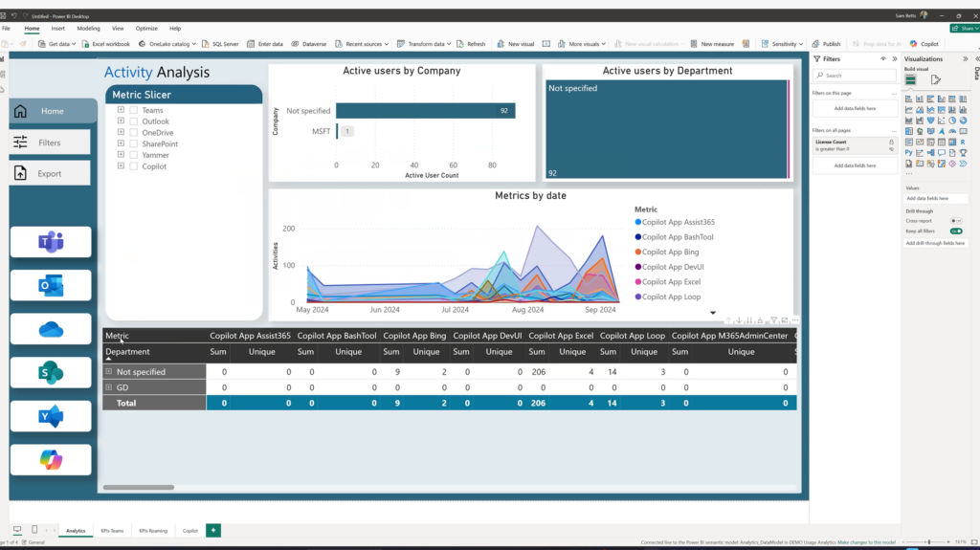Screen dimensions: 980x550
Task: Show more legend entries with down arrow
Action: coord(712,313)
